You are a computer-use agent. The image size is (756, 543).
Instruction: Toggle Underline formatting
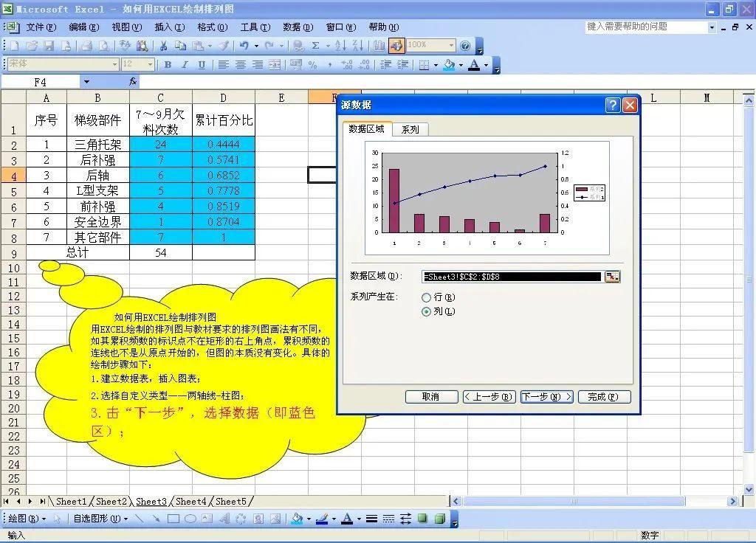coord(202,65)
